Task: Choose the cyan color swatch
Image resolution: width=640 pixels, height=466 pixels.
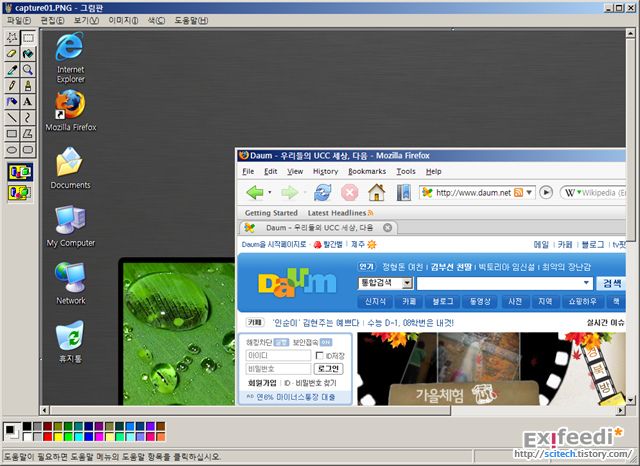Action: [x=78, y=437]
